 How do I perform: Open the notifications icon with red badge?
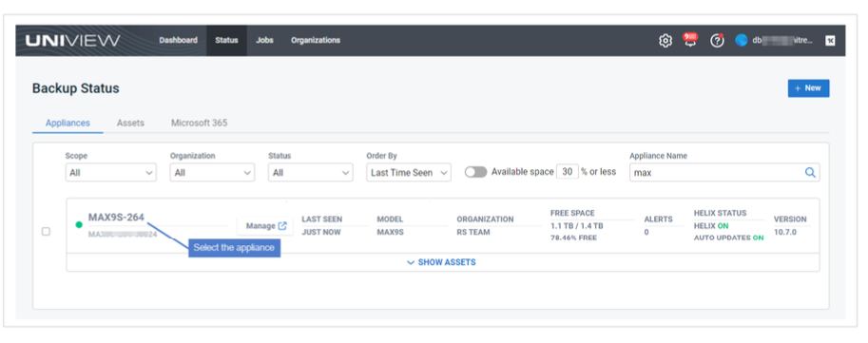click(690, 40)
